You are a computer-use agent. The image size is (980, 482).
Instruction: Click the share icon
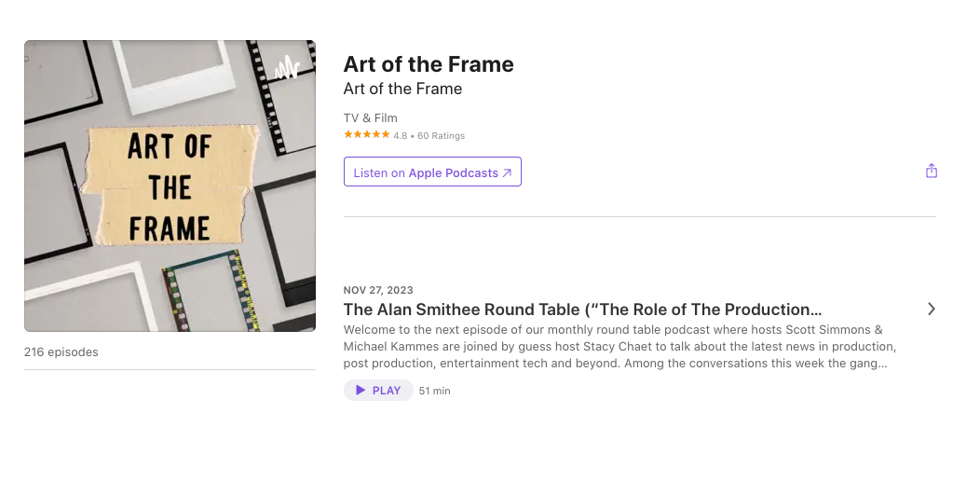pyautogui.click(x=931, y=172)
